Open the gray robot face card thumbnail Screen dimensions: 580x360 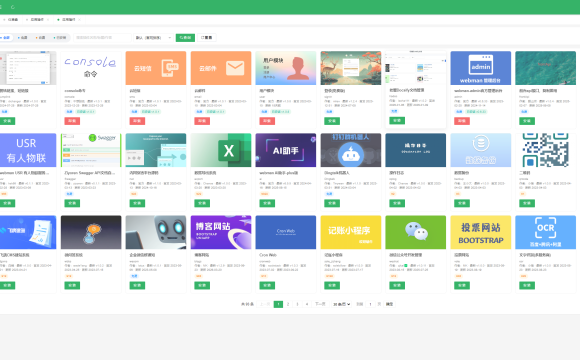tap(156, 232)
